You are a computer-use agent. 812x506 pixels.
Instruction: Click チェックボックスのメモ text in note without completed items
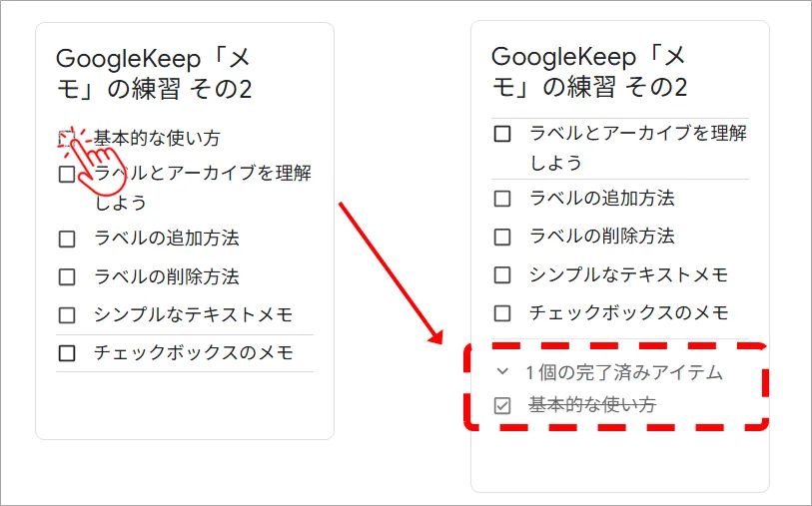193,352
